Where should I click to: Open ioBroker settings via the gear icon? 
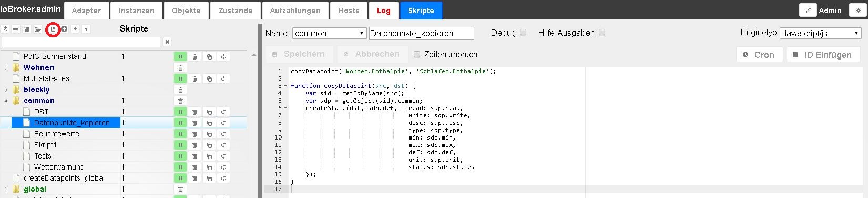(x=858, y=10)
